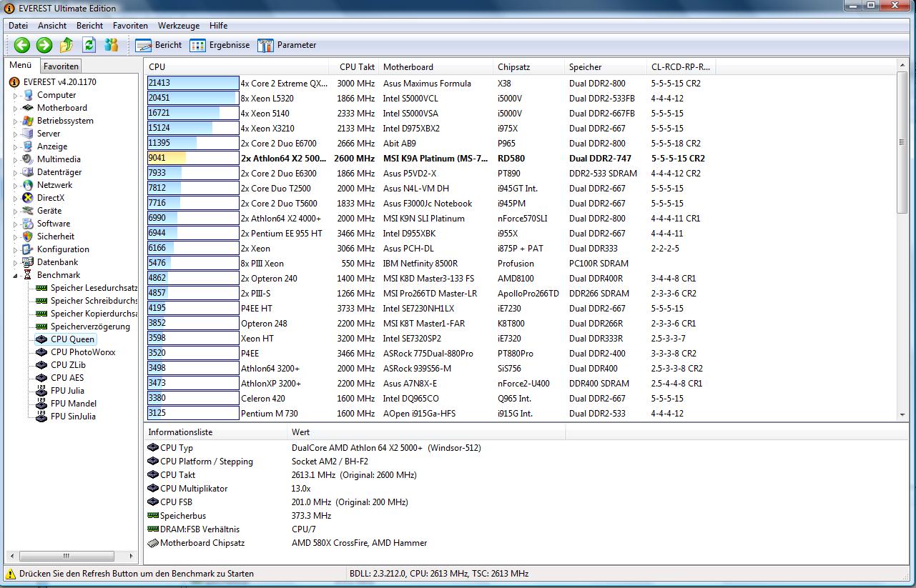The image size is (916, 588).
Task: Click the FPU Julia chip icon
Action: [x=41, y=391]
